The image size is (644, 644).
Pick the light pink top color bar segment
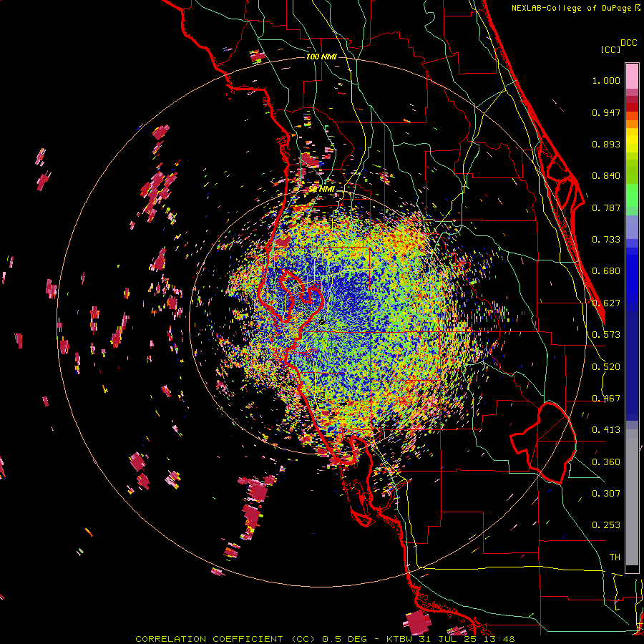632,76
